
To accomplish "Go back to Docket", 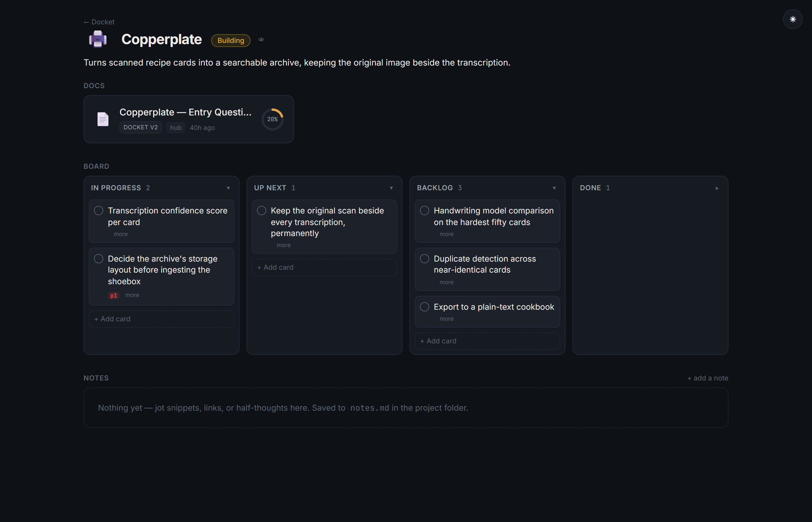I will (x=99, y=22).
